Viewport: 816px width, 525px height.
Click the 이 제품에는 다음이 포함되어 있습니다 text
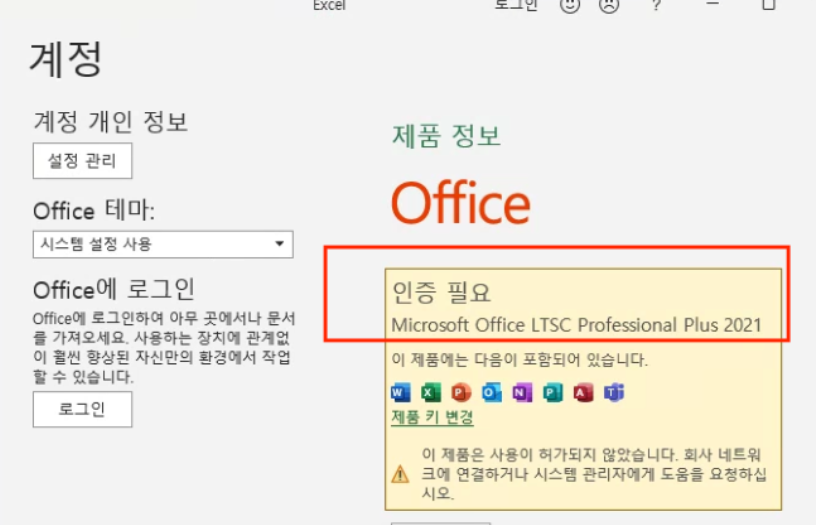tap(519, 360)
